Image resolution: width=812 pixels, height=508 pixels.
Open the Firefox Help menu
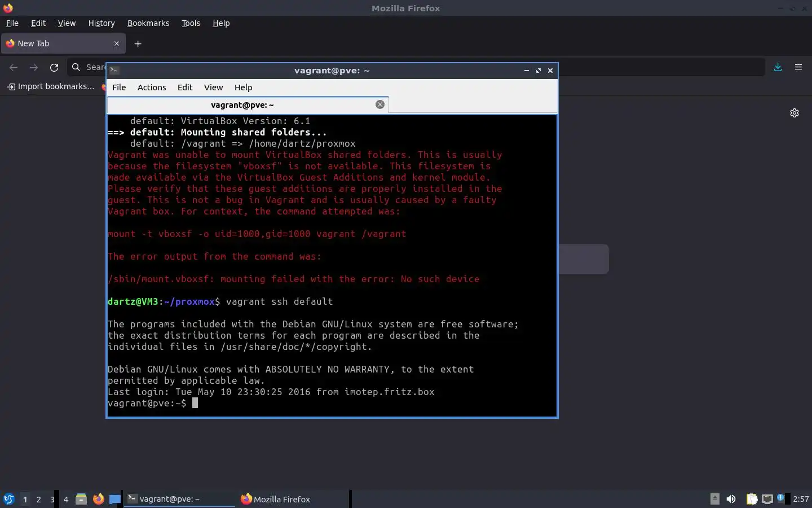221,23
